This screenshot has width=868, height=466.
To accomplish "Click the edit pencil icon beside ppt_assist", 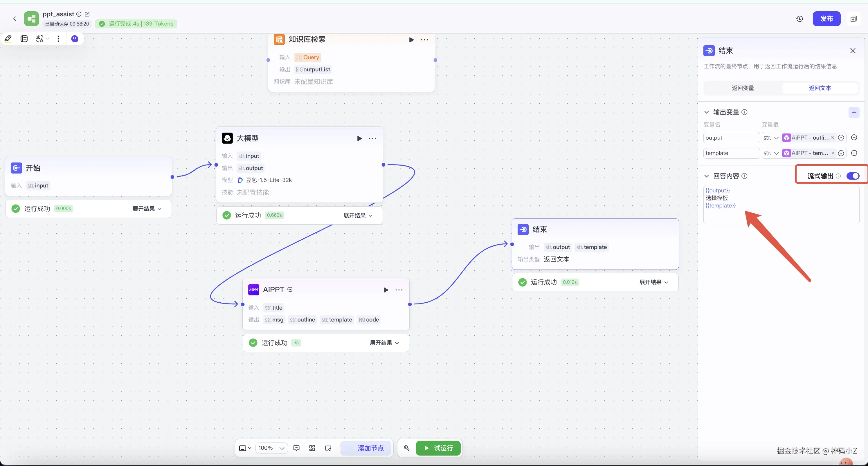I will coord(87,14).
